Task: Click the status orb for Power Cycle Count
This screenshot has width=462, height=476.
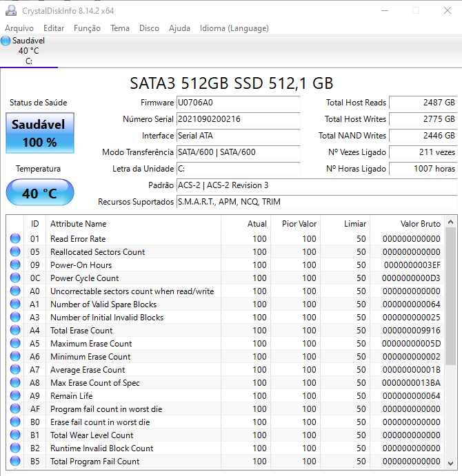Action: (15, 278)
